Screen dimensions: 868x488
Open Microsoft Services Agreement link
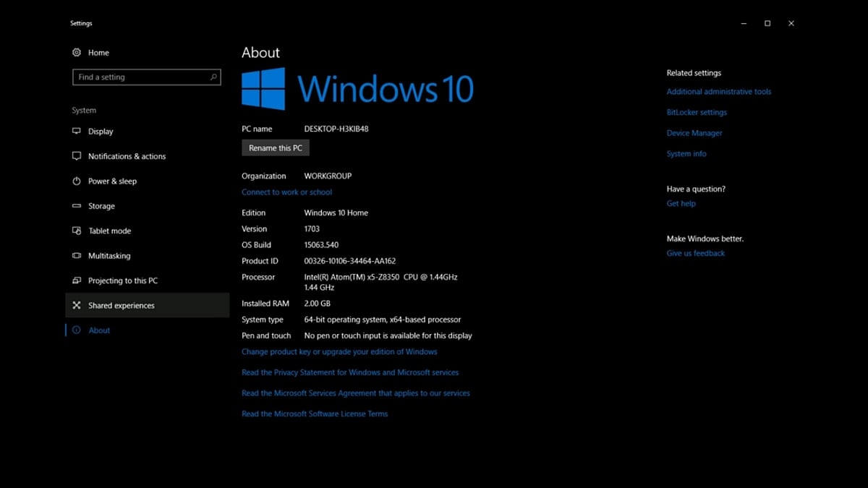click(x=356, y=393)
